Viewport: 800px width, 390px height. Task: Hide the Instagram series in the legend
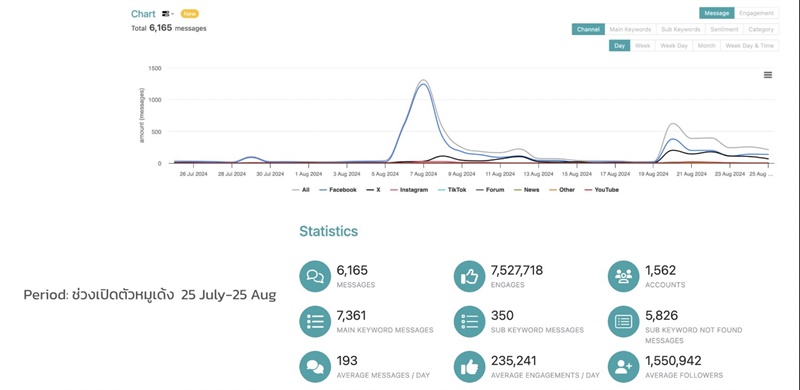coord(409,190)
